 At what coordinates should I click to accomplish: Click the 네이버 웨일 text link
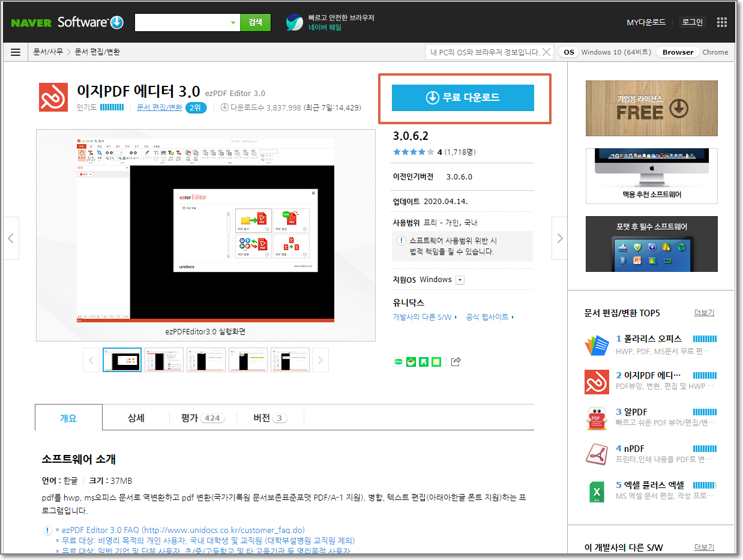click(325, 28)
